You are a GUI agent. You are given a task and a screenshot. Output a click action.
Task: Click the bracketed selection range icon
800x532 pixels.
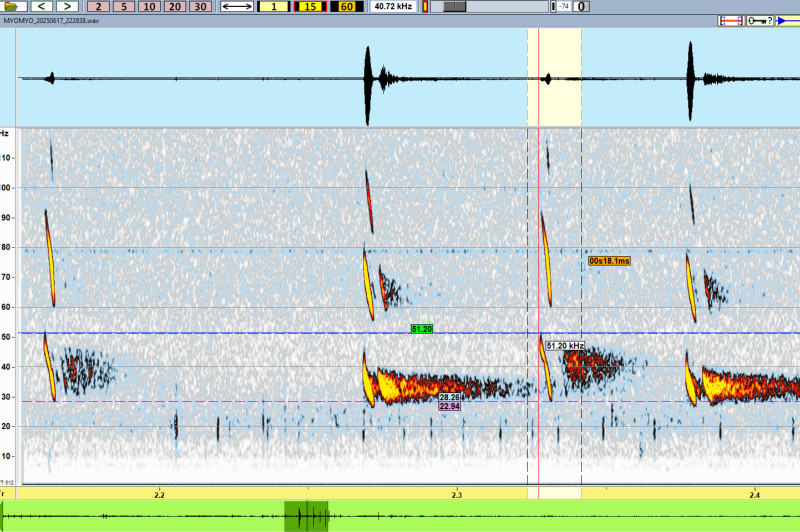coord(731,20)
